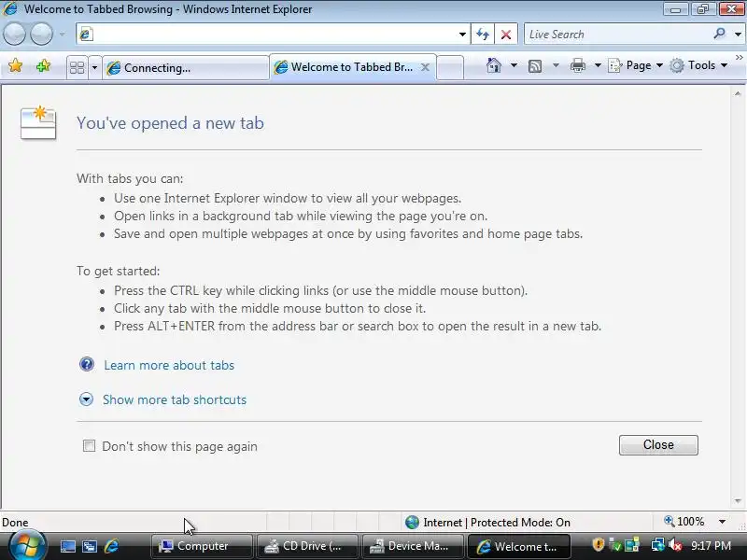Click Show more tab shortcuts link
Viewport: 747px width, 560px height.
coord(175,399)
